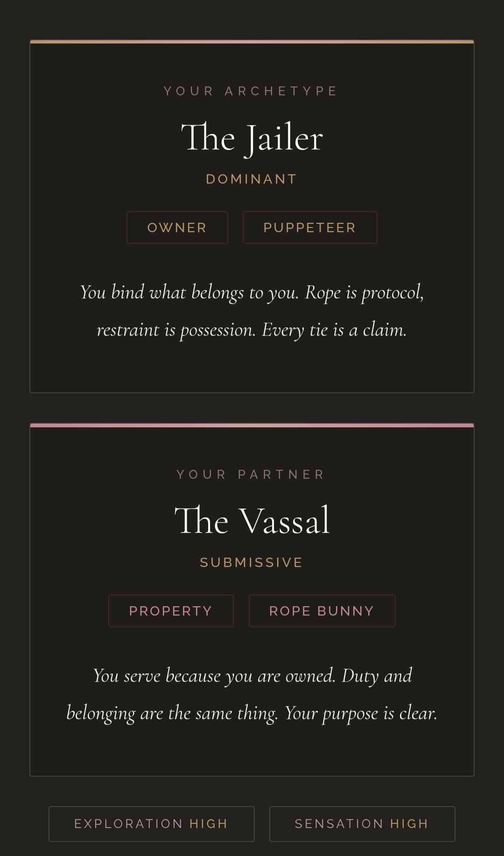This screenshot has height=856, width=504.
Task: Click the phrase 'Rope is protocol,'
Action: [x=364, y=293]
